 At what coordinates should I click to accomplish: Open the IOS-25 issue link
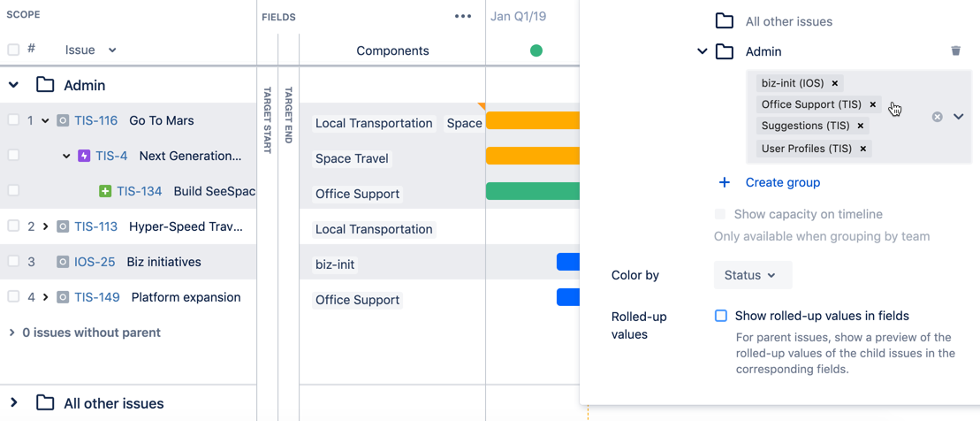coord(95,262)
